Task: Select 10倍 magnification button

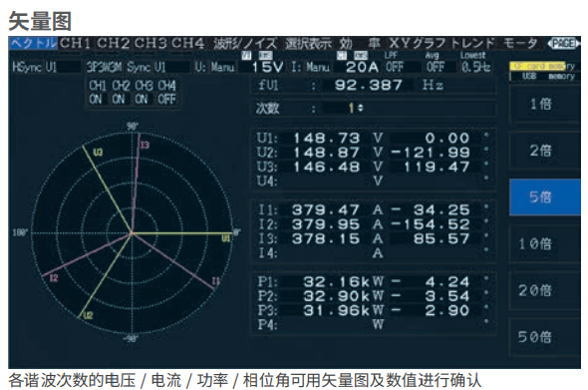Action: (544, 243)
